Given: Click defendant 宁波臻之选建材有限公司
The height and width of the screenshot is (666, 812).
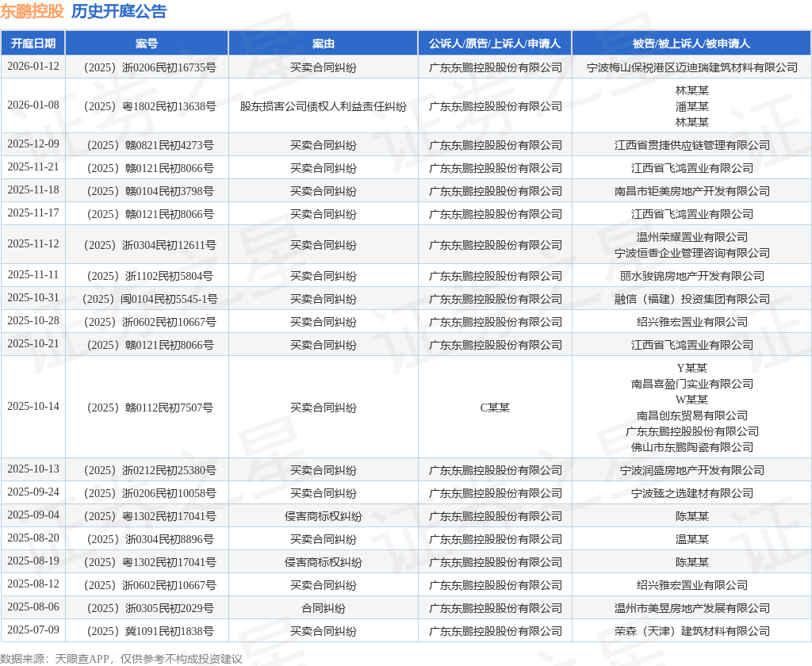Looking at the screenshot, I should 691,493.
